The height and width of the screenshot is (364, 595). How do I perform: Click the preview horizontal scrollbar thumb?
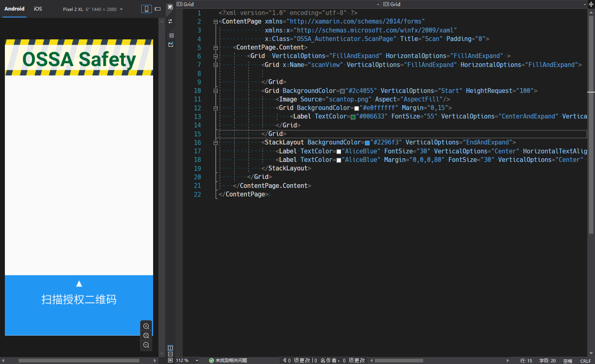pyautogui.click(x=79, y=360)
